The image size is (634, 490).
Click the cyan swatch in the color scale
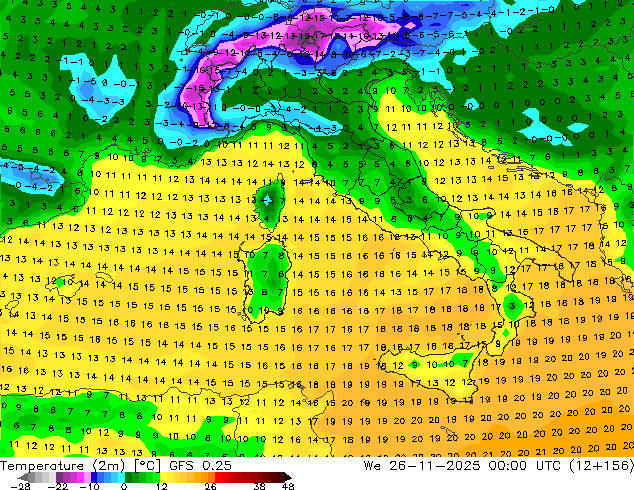click(121, 477)
